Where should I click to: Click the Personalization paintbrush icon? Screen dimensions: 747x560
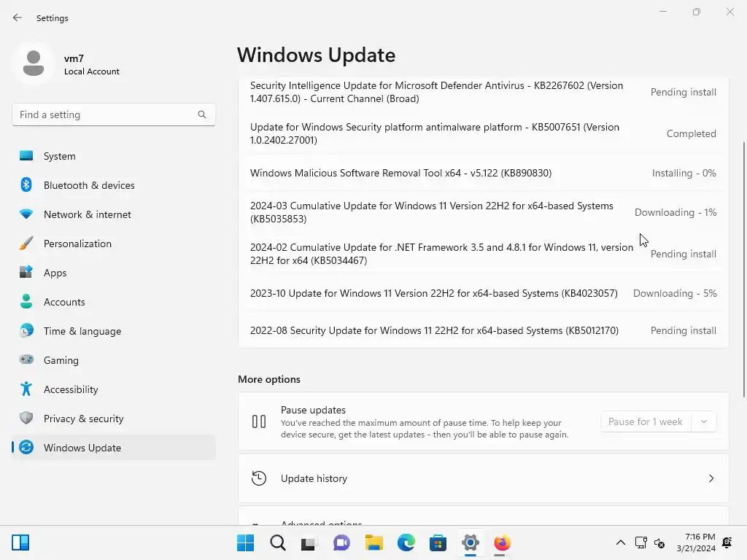click(x=26, y=244)
